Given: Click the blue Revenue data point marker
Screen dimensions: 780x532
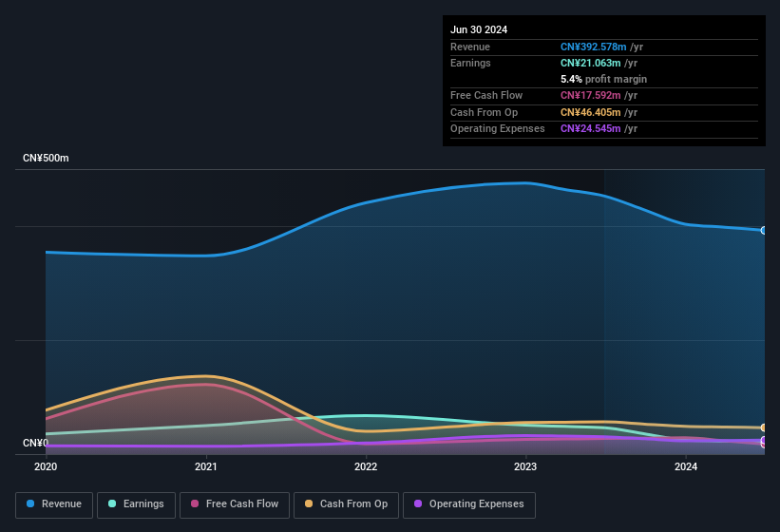Looking at the screenshot, I should click(x=764, y=230).
